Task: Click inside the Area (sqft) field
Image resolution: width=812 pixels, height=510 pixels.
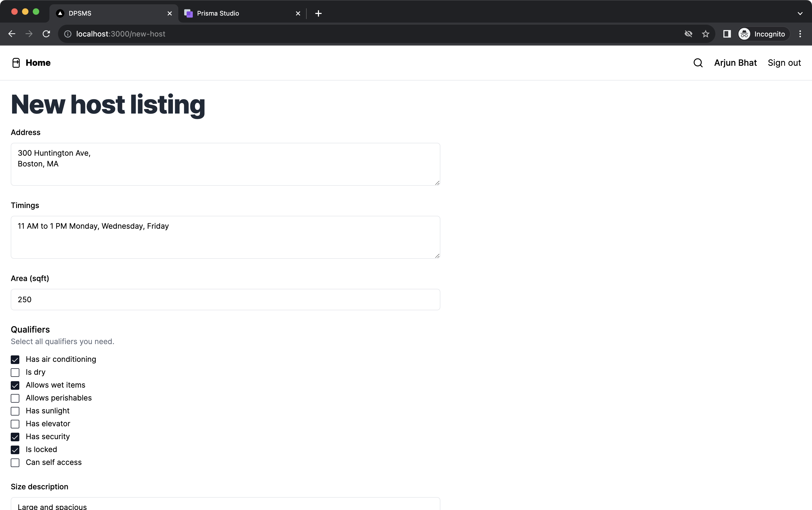Action: (x=225, y=299)
